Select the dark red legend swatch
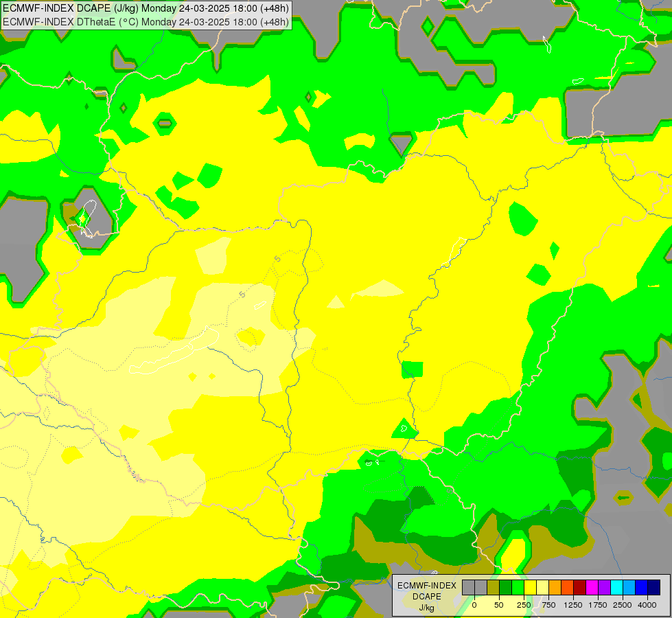 pyautogui.click(x=580, y=587)
